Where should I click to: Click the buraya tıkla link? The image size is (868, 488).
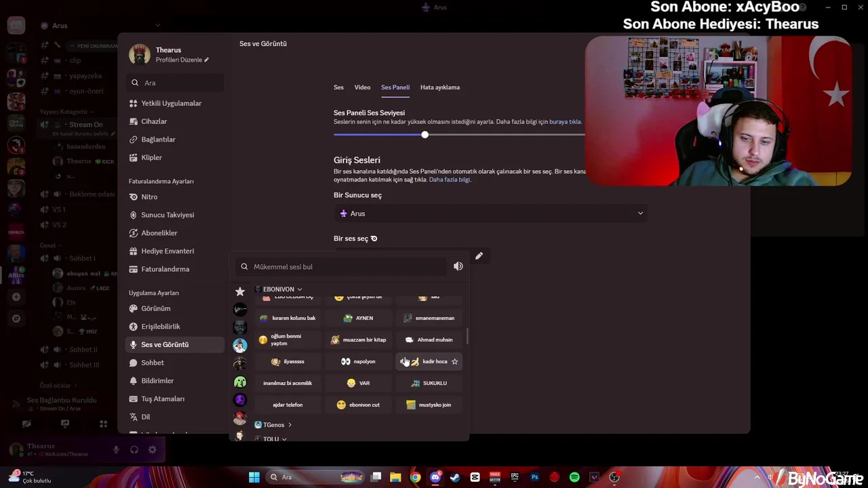565,122
